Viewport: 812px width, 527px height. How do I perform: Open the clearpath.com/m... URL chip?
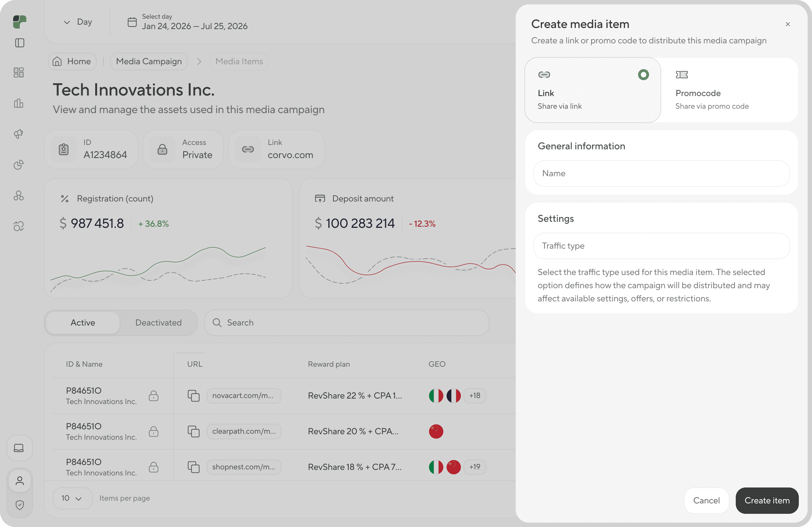tap(244, 431)
